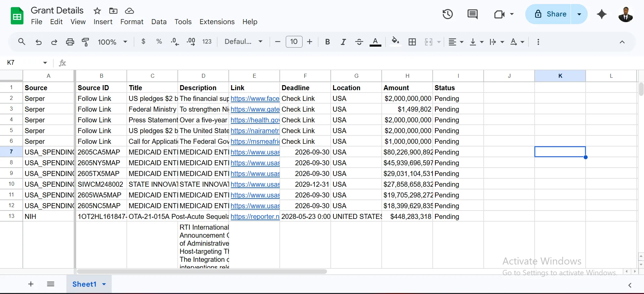Open text color picker
The image size is (644, 294).
[375, 42]
